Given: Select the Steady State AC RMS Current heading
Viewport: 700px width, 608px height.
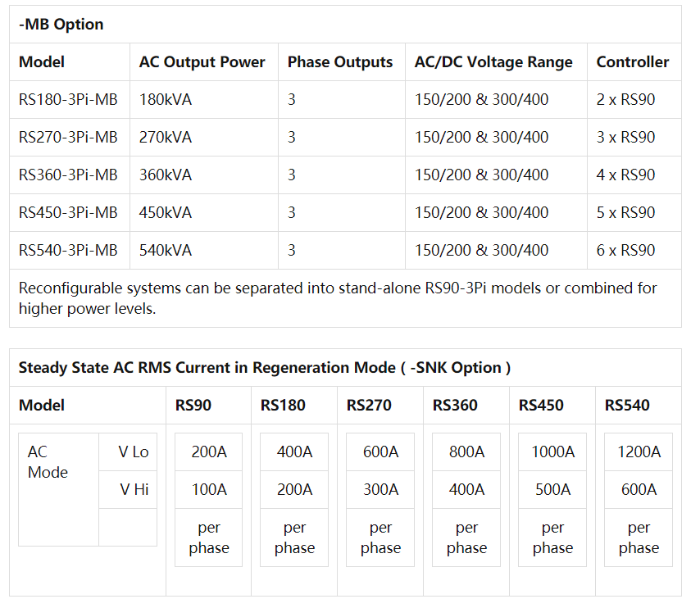Looking at the screenshot, I should 264,368.
